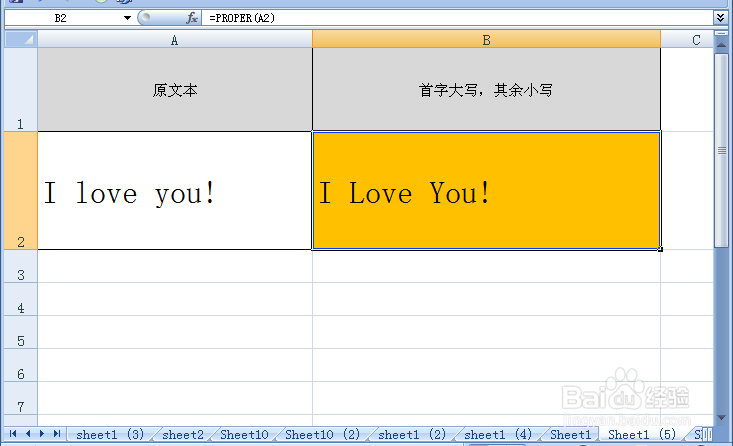
Task: Click vertical scrollbar down arrow
Action: (721, 417)
